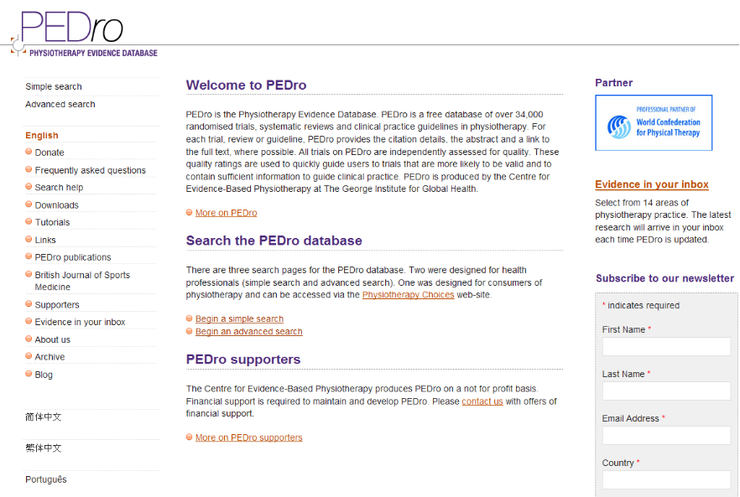Screen dimensions: 740x497
Task: Click the bullet icon beside Archive
Action: coord(29,357)
